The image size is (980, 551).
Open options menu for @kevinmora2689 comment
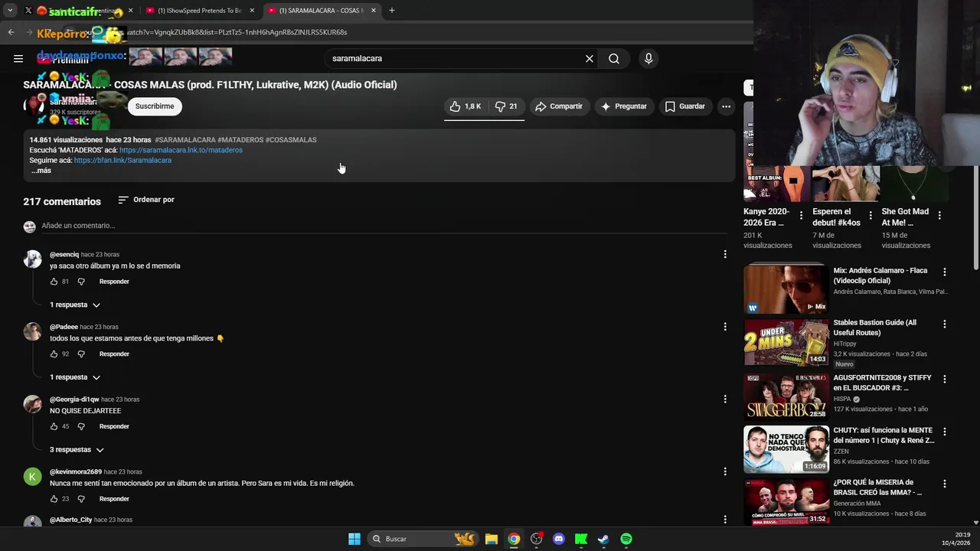coord(725,471)
